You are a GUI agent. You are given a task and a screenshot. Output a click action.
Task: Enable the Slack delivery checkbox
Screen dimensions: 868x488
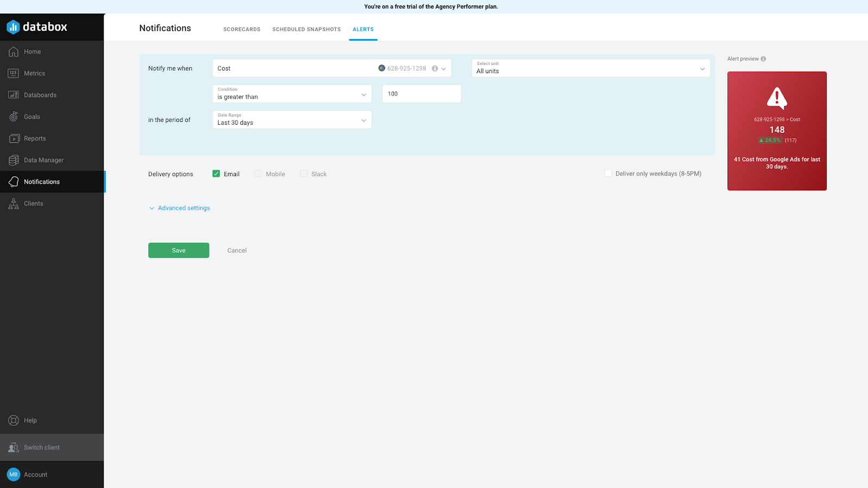click(304, 174)
